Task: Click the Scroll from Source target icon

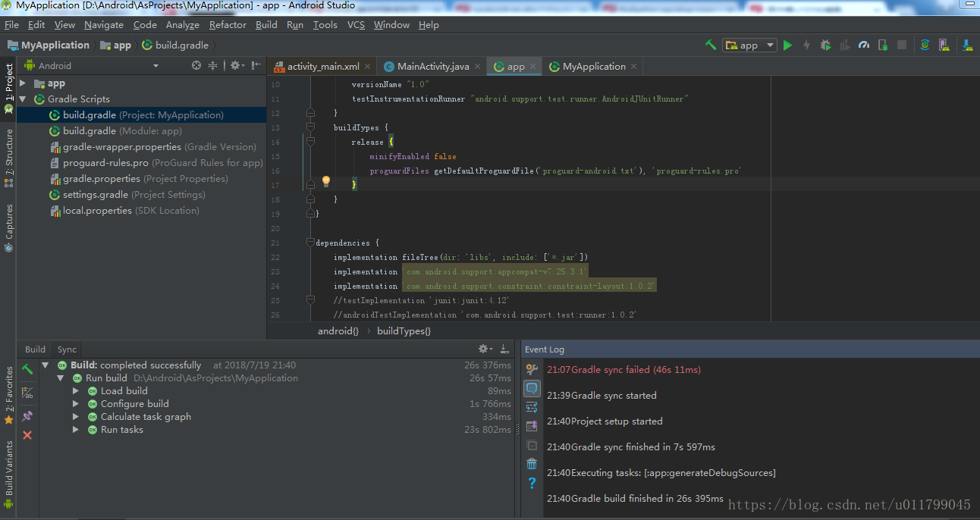Action: pos(196,65)
